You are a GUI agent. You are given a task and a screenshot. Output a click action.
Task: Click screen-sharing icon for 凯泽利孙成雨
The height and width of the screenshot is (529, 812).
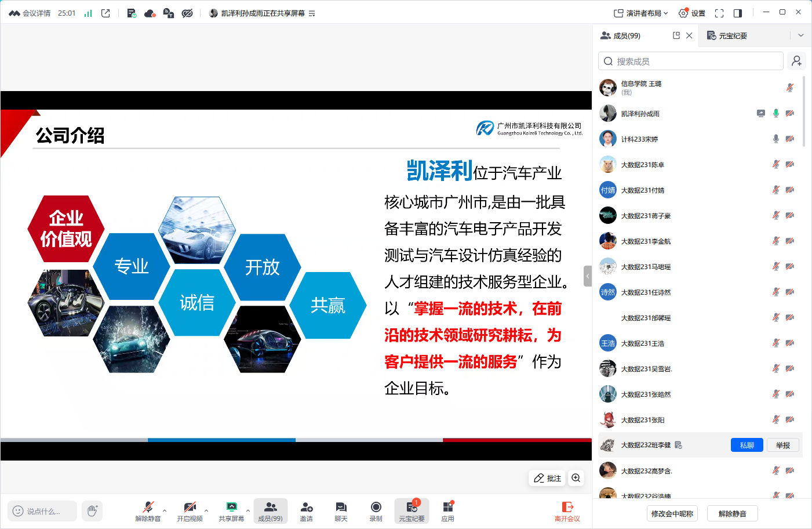tap(761, 113)
